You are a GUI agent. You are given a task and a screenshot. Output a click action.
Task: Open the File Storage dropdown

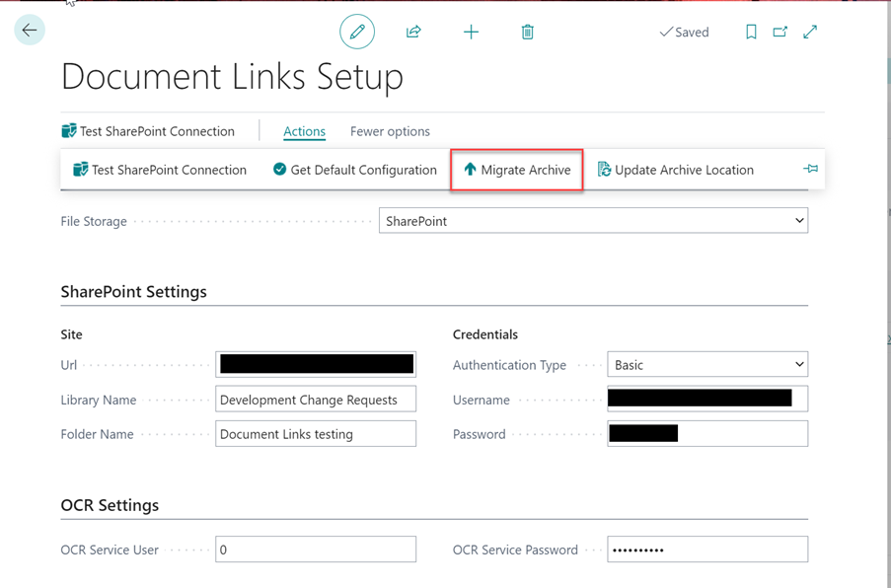click(801, 220)
